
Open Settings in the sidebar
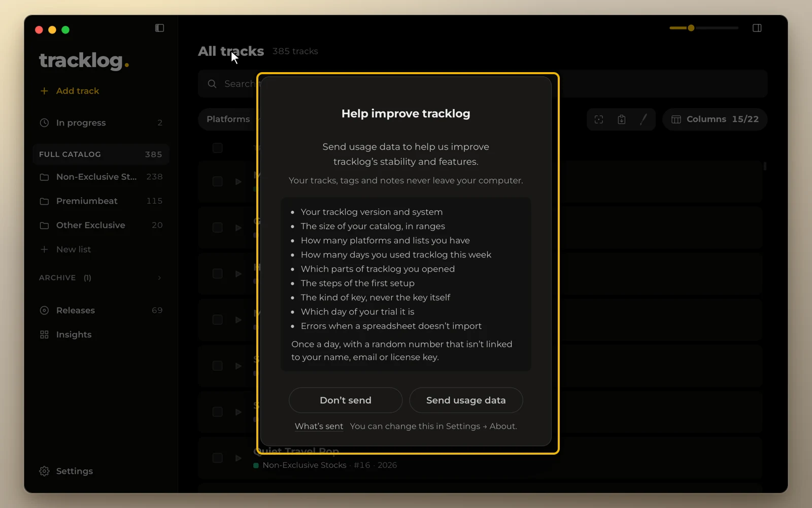pyautogui.click(x=66, y=471)
